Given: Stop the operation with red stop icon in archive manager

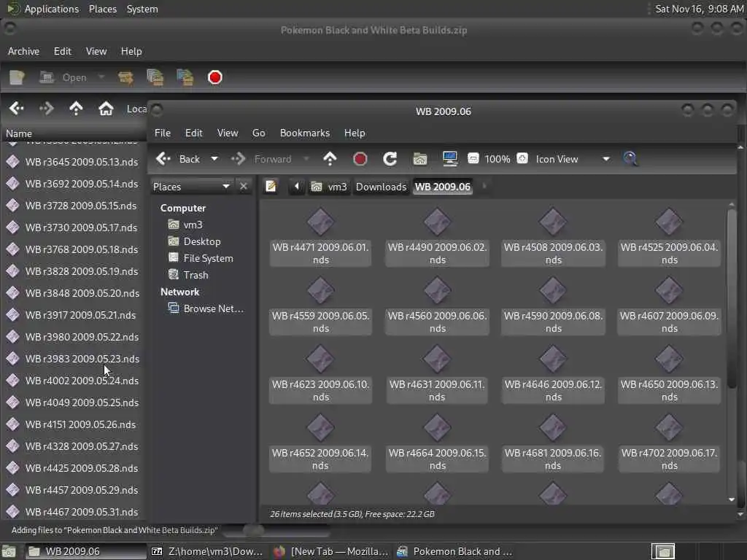Looking at the screenshot, I should click(x=215, y=77).
